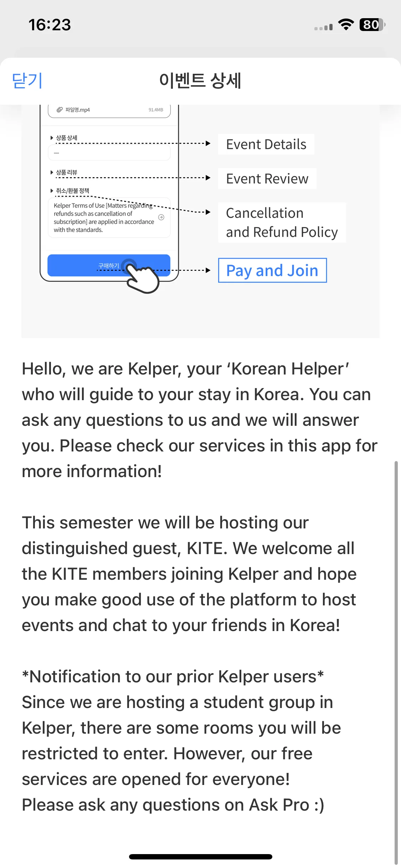This screenshot has width=401, height=868.
Task: Click the blue 구매하기 purchase button
Action: (x=109, y=265)
